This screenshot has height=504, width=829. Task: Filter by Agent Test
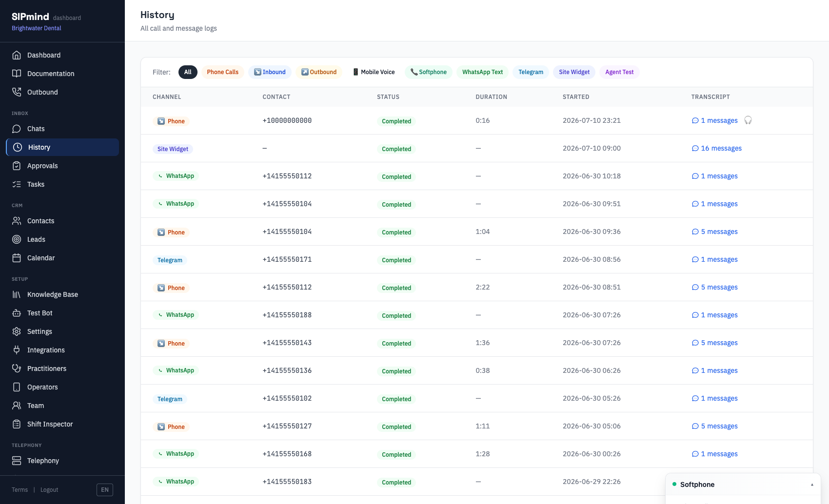(619, 72)
